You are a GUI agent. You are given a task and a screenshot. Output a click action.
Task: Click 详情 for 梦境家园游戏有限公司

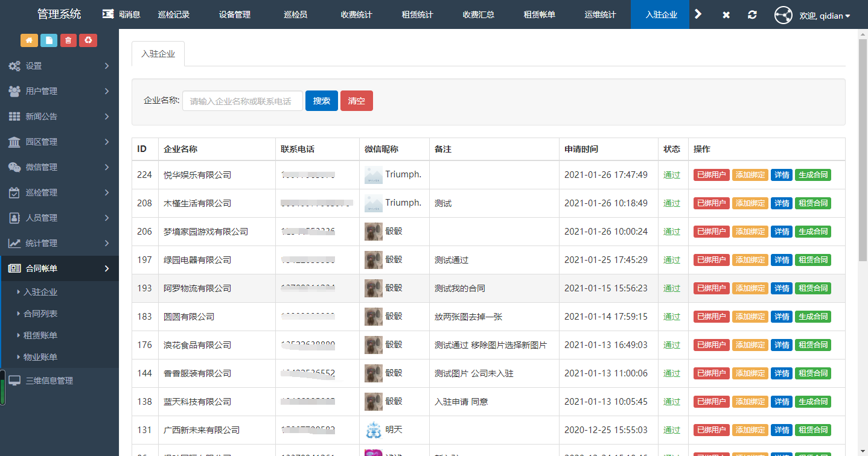[782, 232]
